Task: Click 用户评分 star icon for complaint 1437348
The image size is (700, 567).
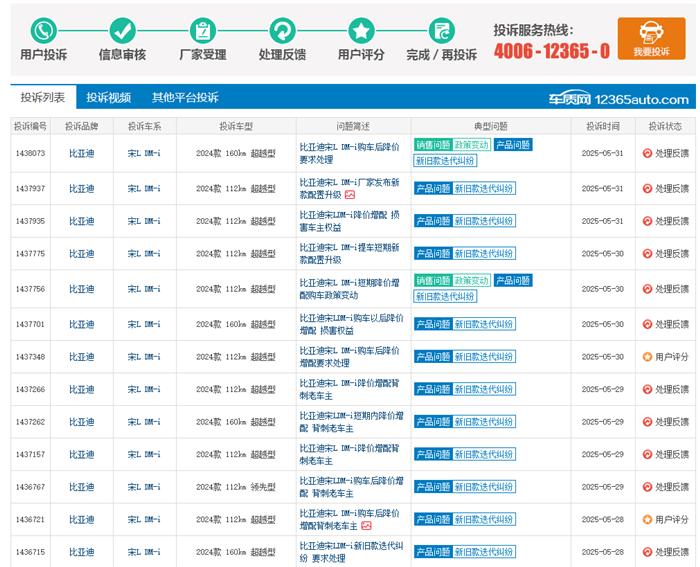Action: pos(647,357)
